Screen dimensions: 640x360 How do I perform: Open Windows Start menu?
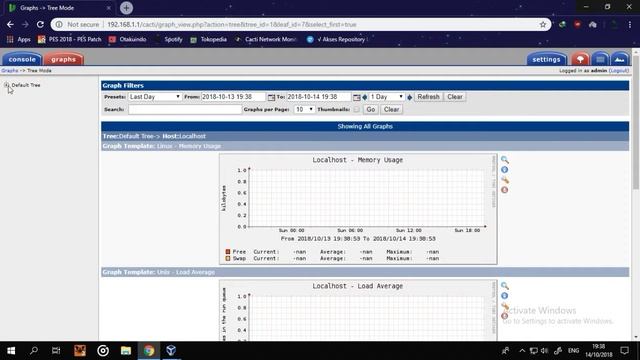click(11, 351)
